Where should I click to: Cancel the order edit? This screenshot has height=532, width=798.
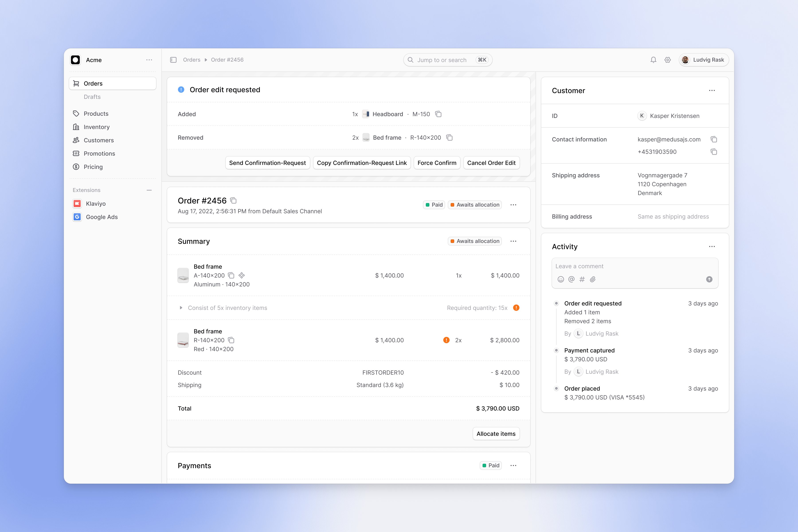pyautogui.click(x=491, y=163)
